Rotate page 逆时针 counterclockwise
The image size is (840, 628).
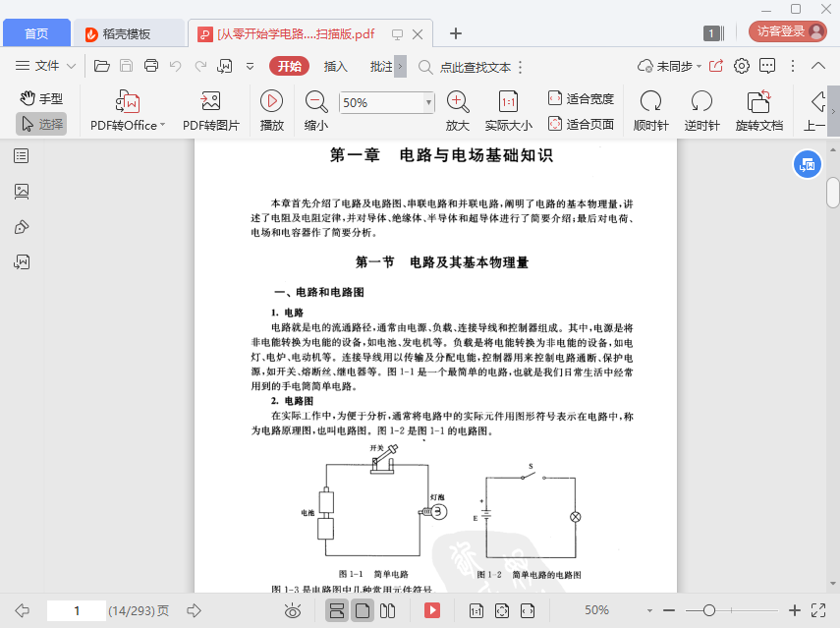point(701,111)
